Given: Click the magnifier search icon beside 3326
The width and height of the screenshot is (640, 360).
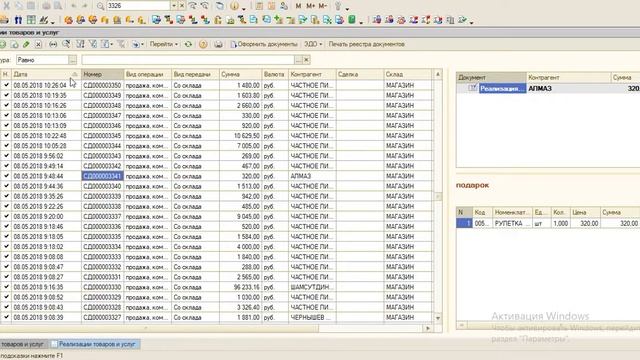Looking at the screenshot, I should (100, 6).
